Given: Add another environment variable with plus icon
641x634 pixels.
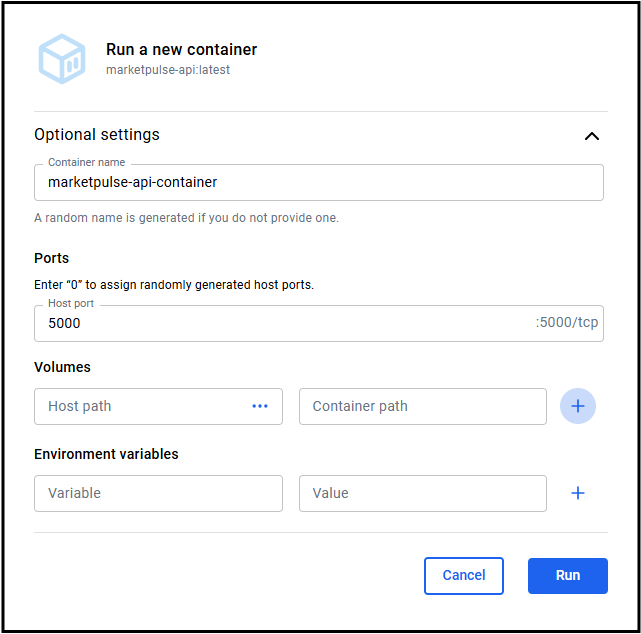Looking at the screenshot, I should coord(577,493).
